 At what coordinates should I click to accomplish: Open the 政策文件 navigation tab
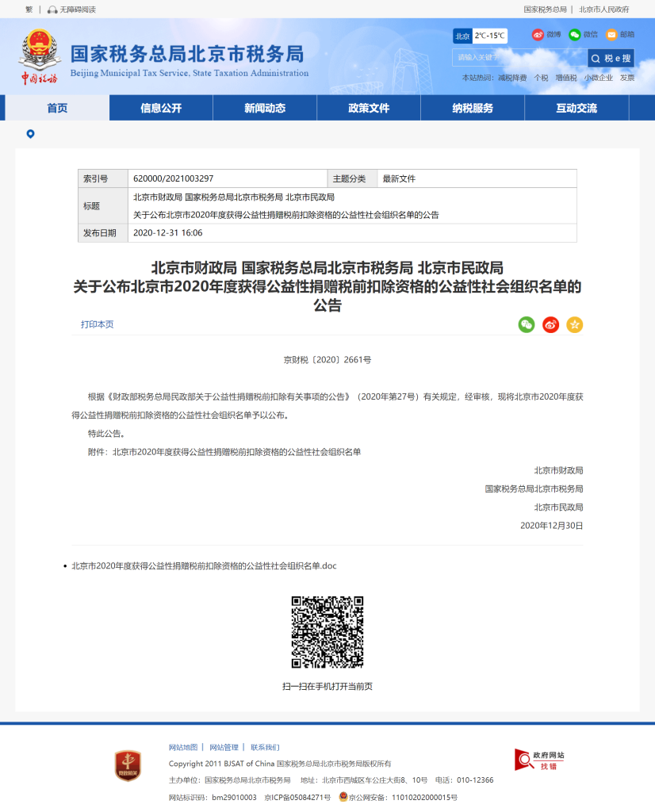(369, 108)
